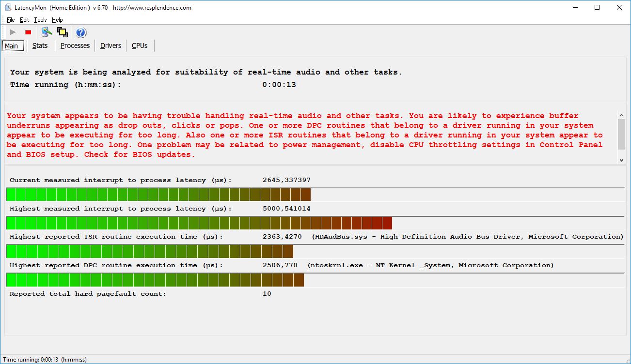Switch to the Processes tab
Image resolution: width=631 pixels, height=364 pixels.
(75, 45)
